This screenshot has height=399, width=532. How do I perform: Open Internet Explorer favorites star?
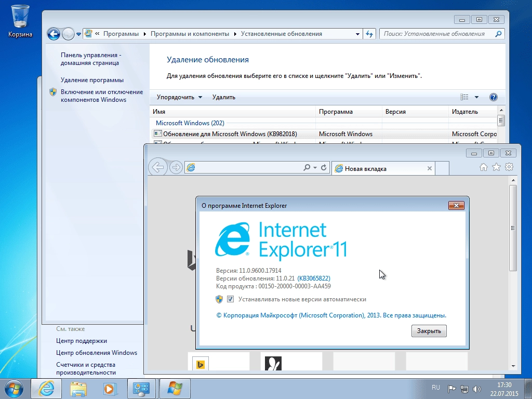[x=496, y=167]
